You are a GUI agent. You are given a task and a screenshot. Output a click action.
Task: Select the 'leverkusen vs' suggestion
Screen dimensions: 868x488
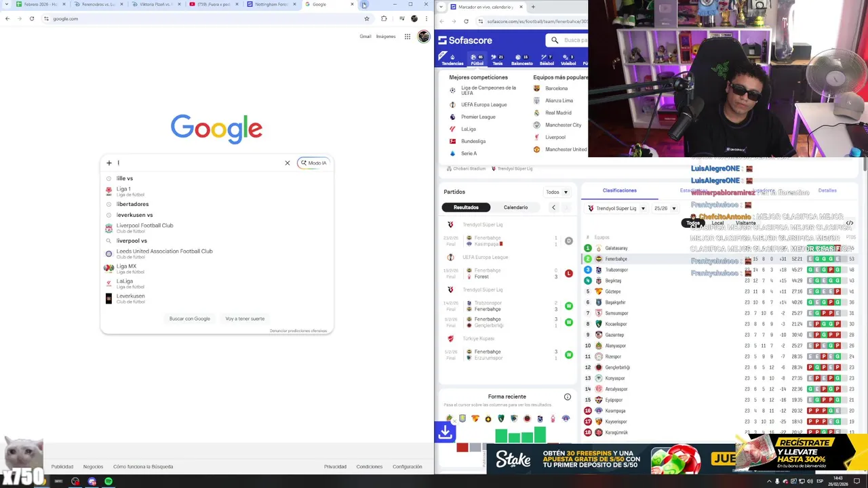click(x=216, y=215)
